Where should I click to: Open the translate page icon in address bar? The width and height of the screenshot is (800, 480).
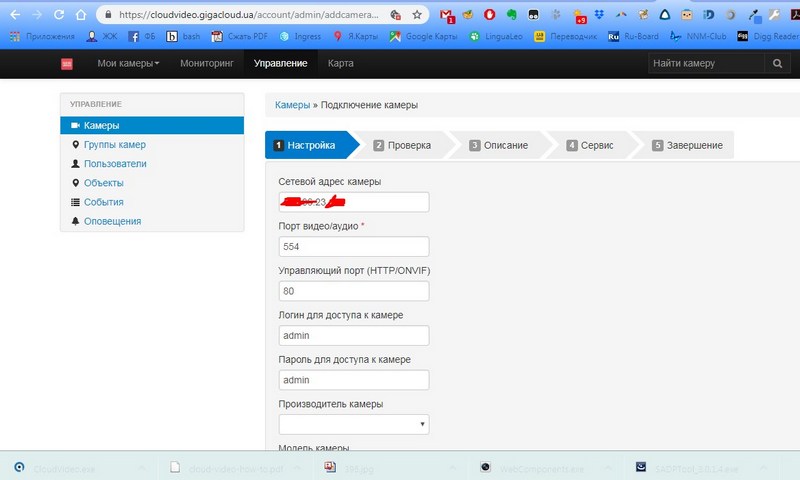coord(395,15)
